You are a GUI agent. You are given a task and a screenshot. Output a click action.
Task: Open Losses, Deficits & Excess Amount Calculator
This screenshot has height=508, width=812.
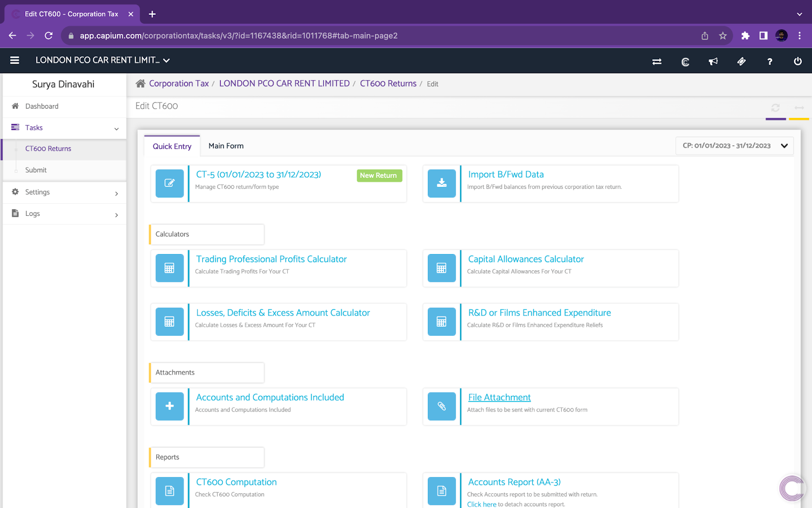(283, 313)
